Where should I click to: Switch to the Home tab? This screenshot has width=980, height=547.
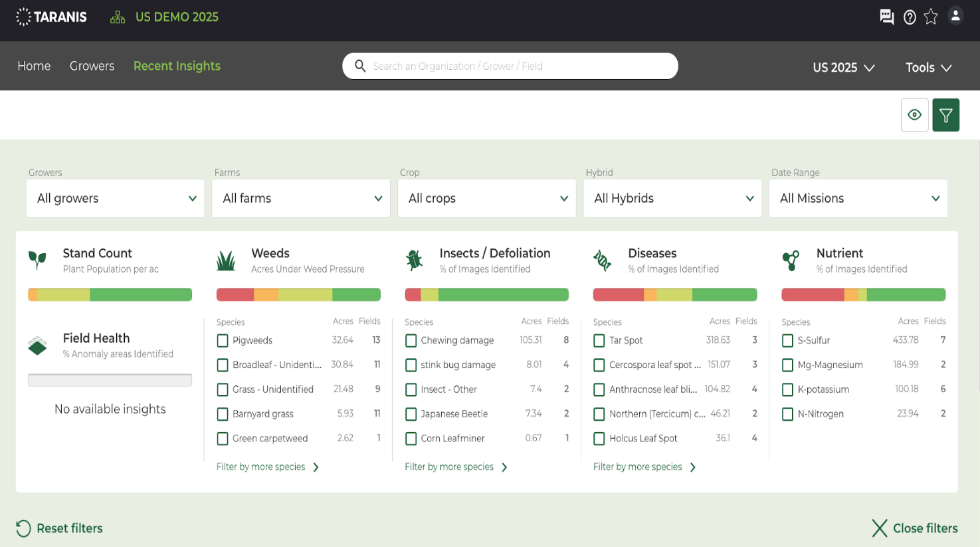pos(34,66)
